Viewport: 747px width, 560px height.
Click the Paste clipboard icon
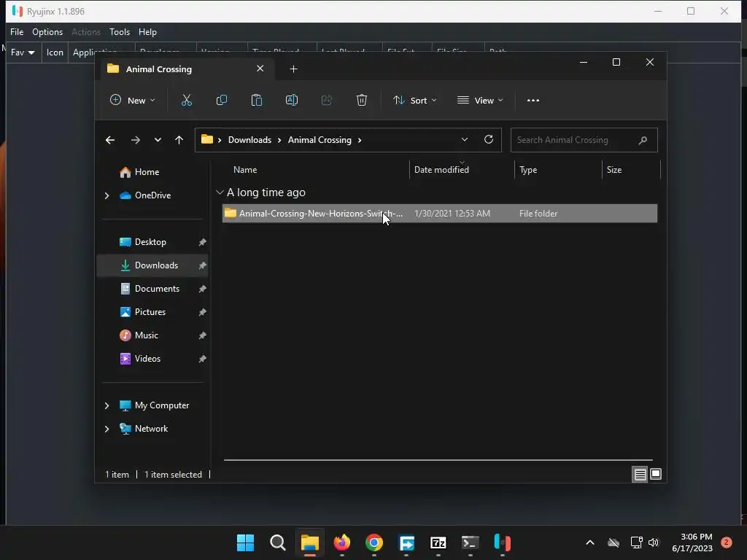click(256, 100)
